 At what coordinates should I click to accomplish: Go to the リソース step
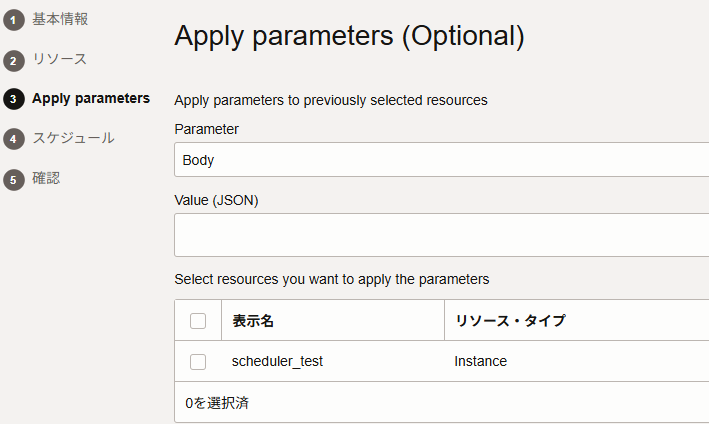tap(59, 59)
